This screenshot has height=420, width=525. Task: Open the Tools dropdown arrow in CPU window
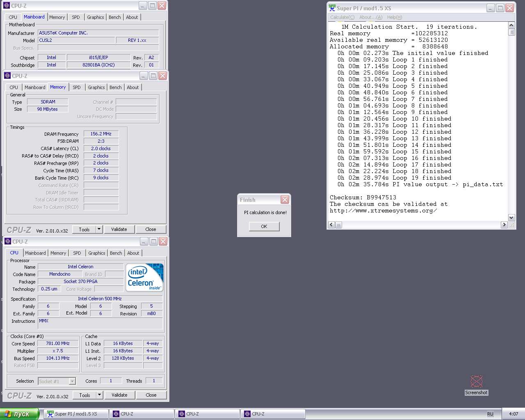[99, 395]
